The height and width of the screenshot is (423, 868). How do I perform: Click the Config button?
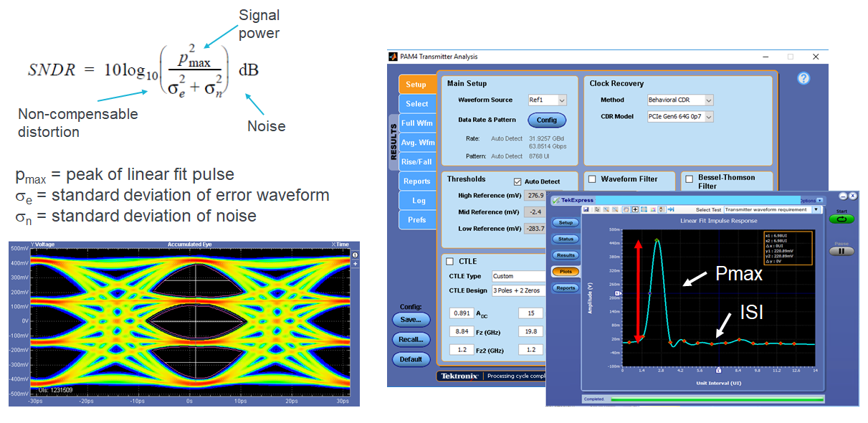[x=547, y=120]
